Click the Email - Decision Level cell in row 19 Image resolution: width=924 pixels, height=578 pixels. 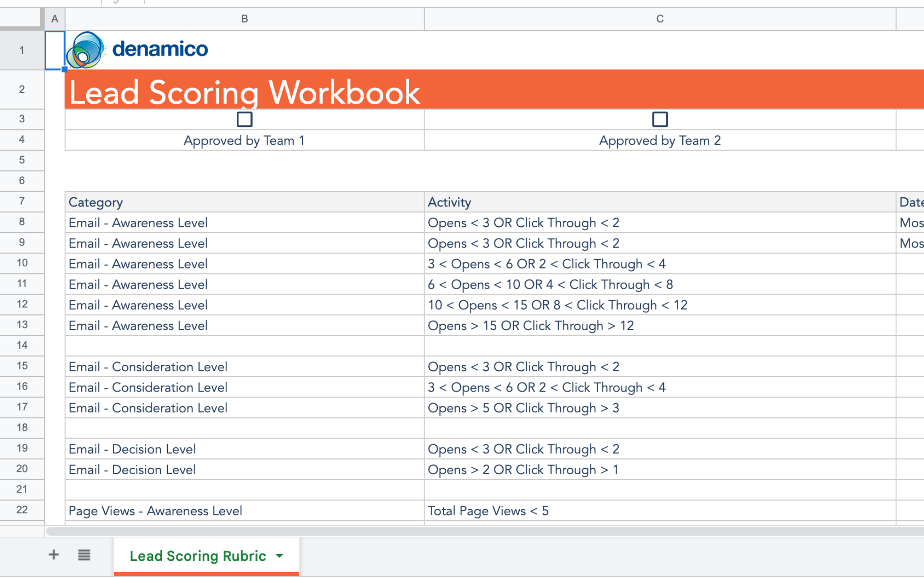pos(132,448)
